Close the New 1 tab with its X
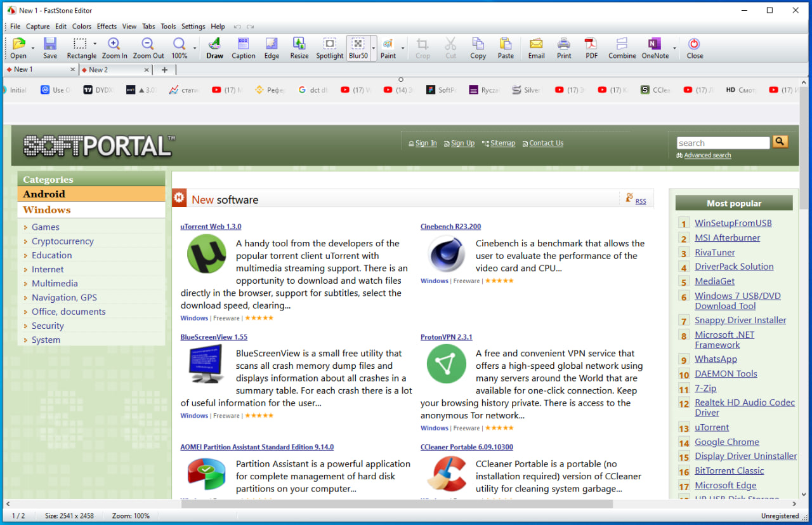This screenshot has width=812, height=525. point(72,70)
